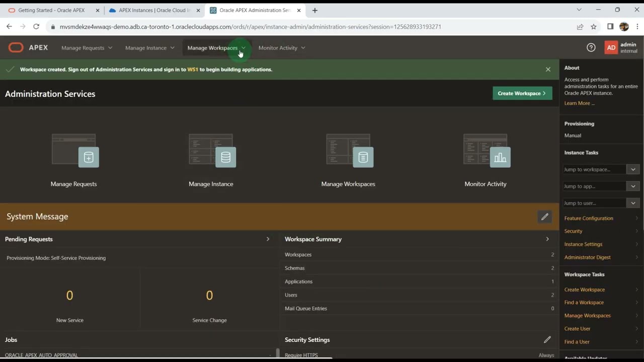The height and width of the screenshot is (362, 644).
Task: Click Create Workspace in Workspace Tasks
Action: coord(585,290)
